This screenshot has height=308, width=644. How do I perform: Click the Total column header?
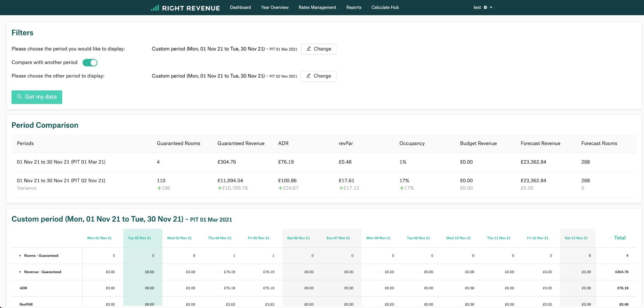[619, 238]
